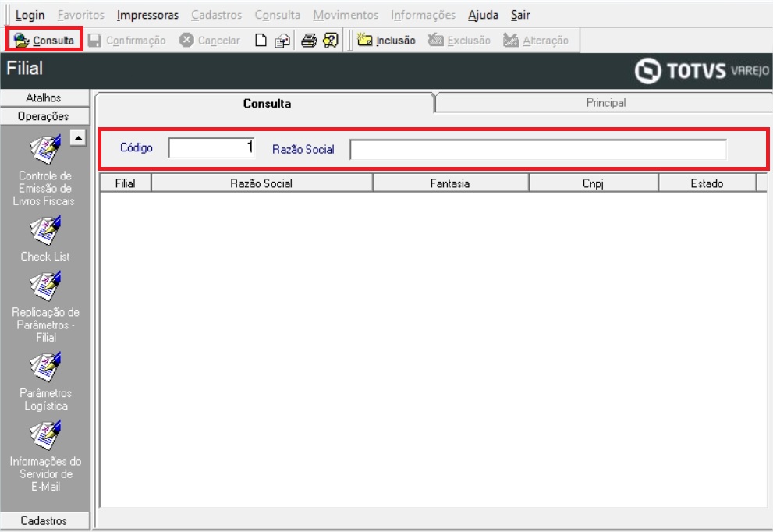This screenshot has width=773, height=532.
Task: Open the Informações menu
Action: pos(423,16)
